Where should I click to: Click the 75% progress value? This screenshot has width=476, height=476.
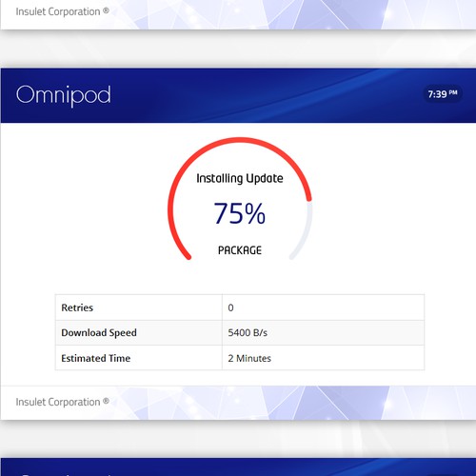click(240, 213)
